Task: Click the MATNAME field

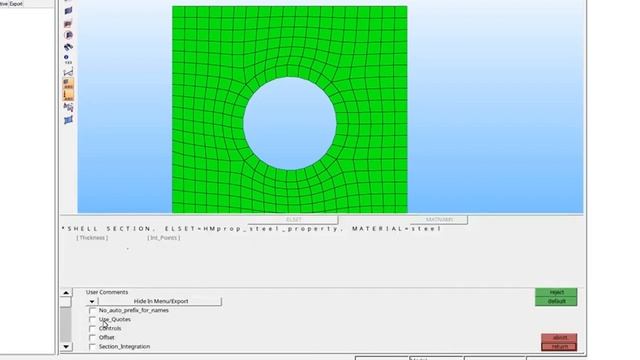Action: (x=439, y=220)
